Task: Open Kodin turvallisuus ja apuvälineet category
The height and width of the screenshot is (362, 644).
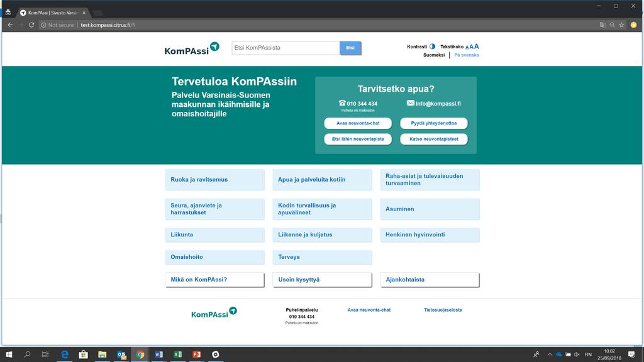Action: (323, 209)
